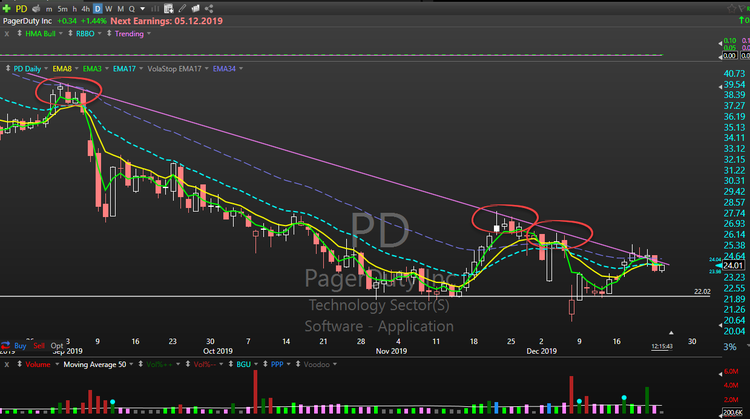Click Next Earnings: 05.12.2019 label
The image size is (750, 419).
tap(166, 21)
